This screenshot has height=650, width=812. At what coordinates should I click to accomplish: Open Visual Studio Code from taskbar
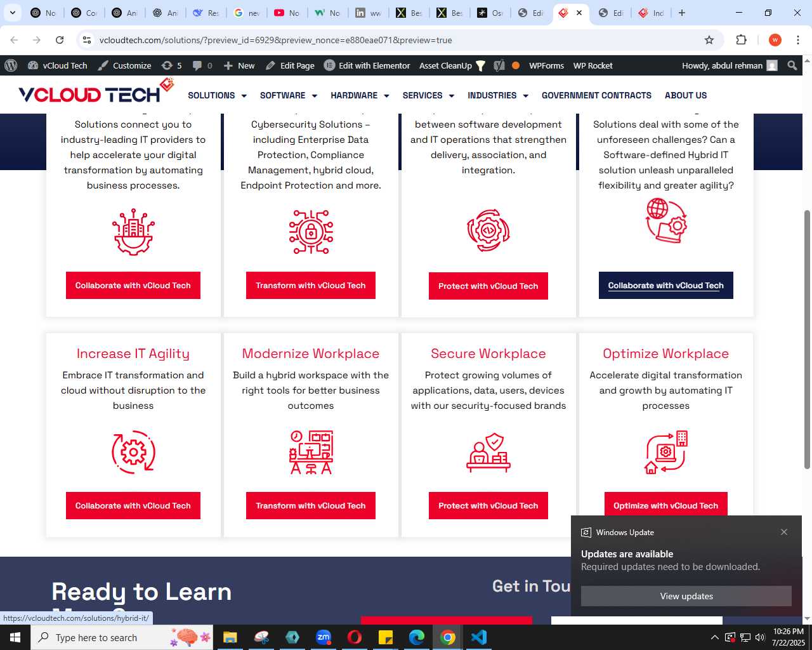click(x=479, y=637)
